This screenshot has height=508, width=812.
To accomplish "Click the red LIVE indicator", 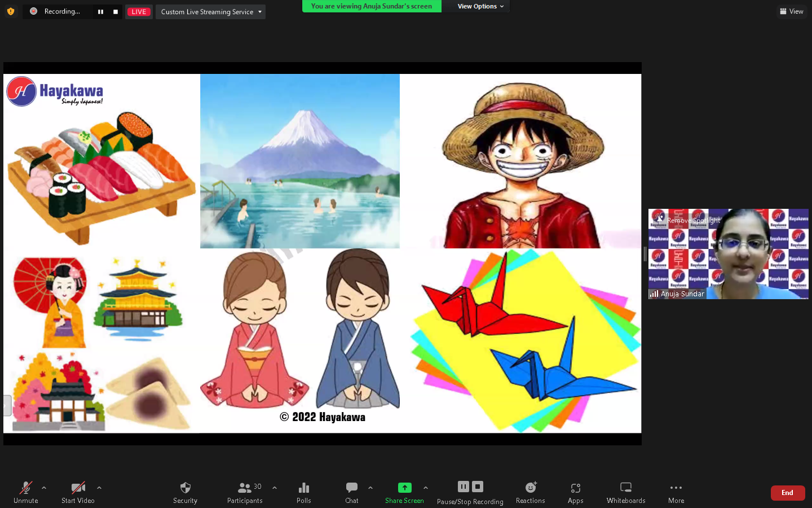I will tap(139, 12).
